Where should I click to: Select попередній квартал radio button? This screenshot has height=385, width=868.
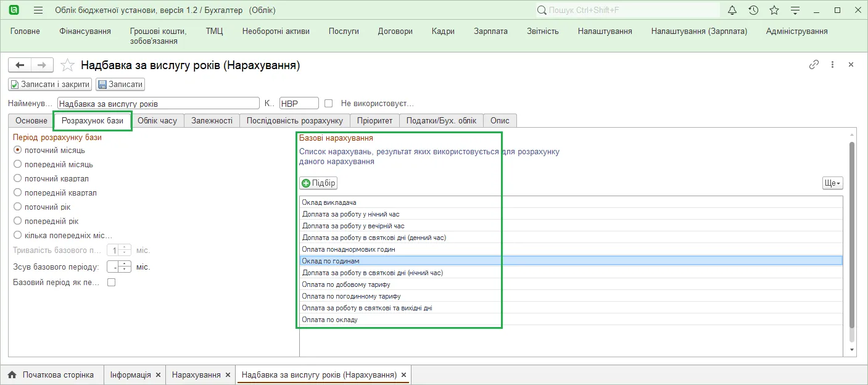(18, 192)
